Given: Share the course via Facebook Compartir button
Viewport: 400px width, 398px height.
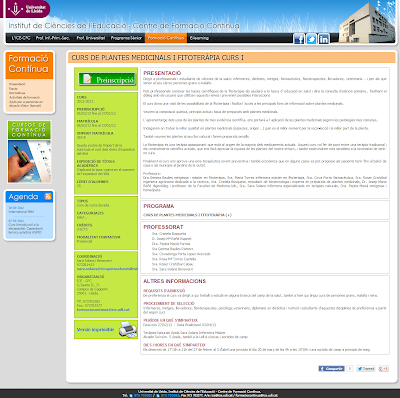Looking at the screenshot, I should tap(332, 368).
